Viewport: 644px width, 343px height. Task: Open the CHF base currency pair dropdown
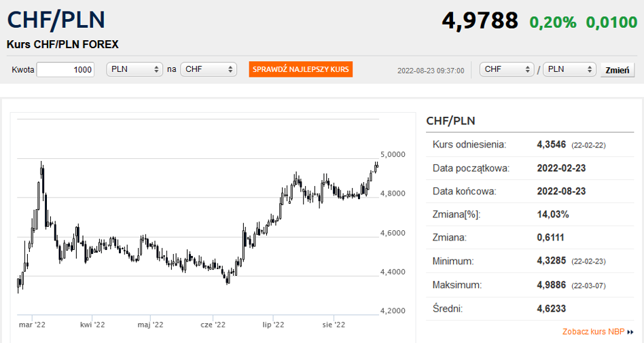(x=507, y=69)
